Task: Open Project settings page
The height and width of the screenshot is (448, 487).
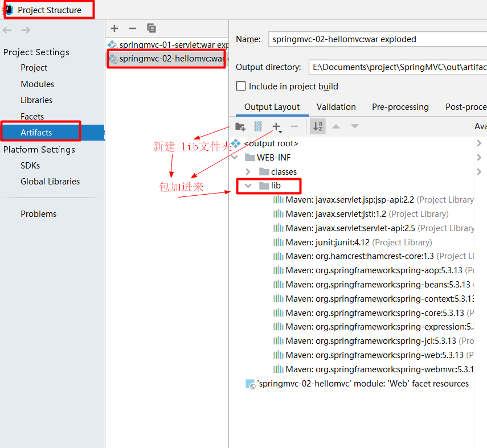Action: (34, 68)
